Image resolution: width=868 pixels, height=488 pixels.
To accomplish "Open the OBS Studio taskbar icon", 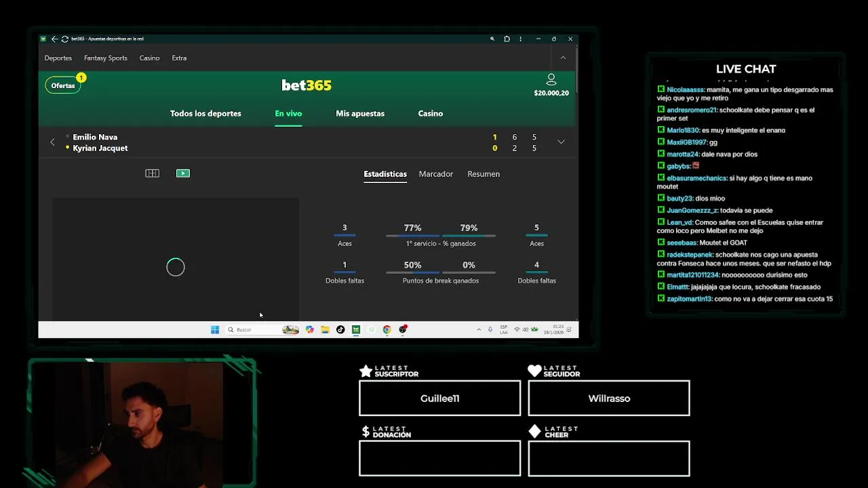I will [x=403, y=329].
